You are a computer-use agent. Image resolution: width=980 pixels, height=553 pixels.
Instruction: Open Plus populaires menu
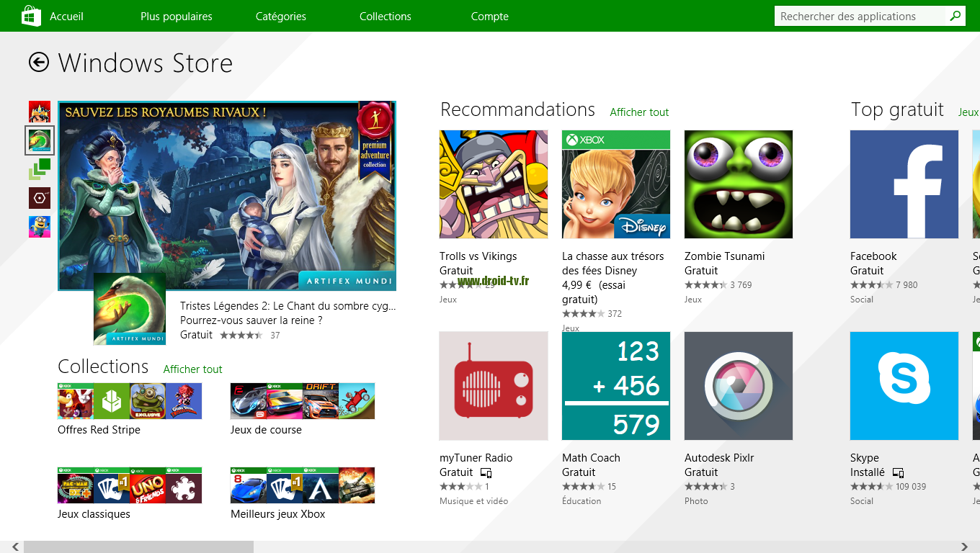click(177, 16)
